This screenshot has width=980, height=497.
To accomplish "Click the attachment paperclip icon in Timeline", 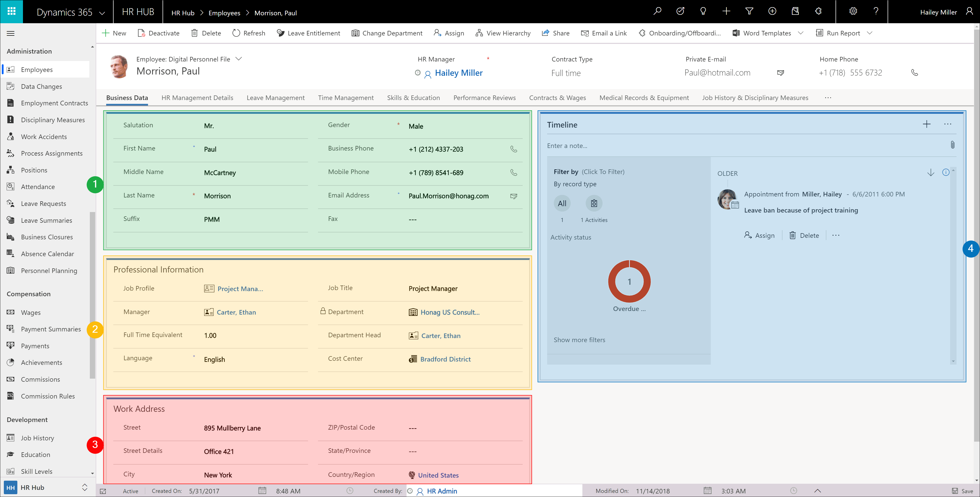I will tap(953, 145).
